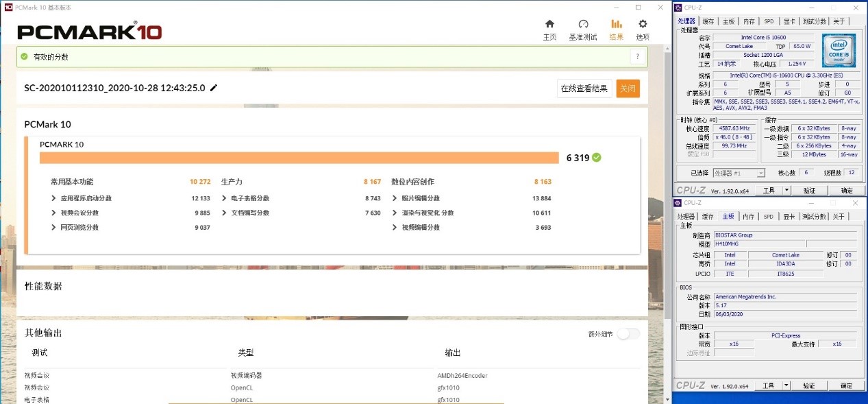Click the upper CPU-Z window title icon
The height and width of the screenshot is (404, 868).
coord(678,8)
